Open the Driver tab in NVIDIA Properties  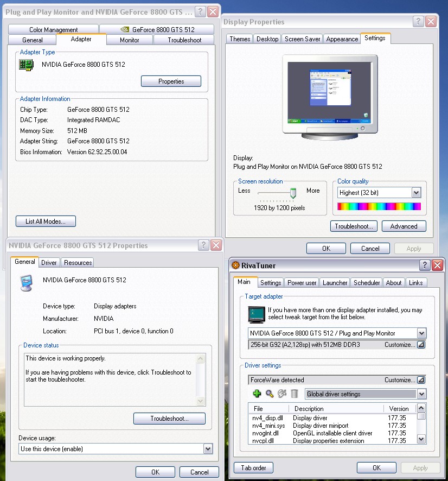[x=49, y=263]
